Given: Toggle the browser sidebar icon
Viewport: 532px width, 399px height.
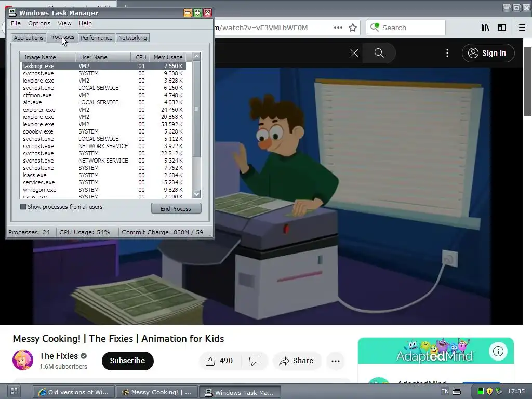Looking at the screenshot, I should pyautogui.click(x=502, y=28).
